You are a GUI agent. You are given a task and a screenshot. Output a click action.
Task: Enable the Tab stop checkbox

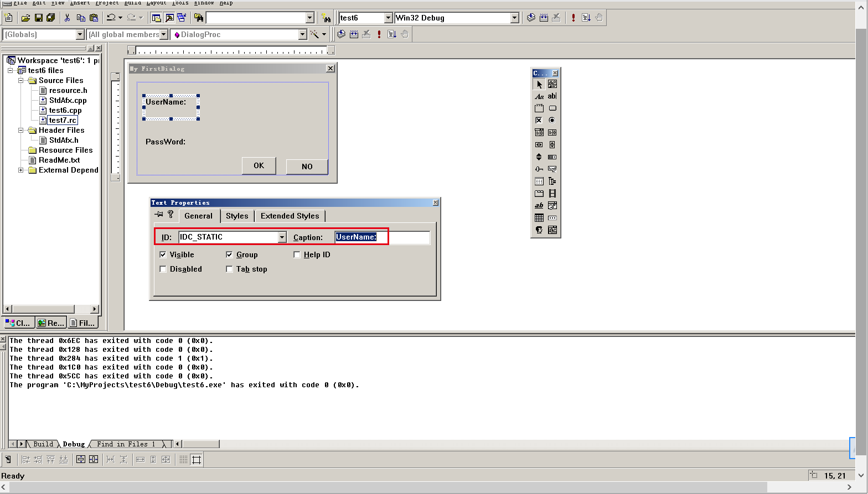[x=229, y=269]
